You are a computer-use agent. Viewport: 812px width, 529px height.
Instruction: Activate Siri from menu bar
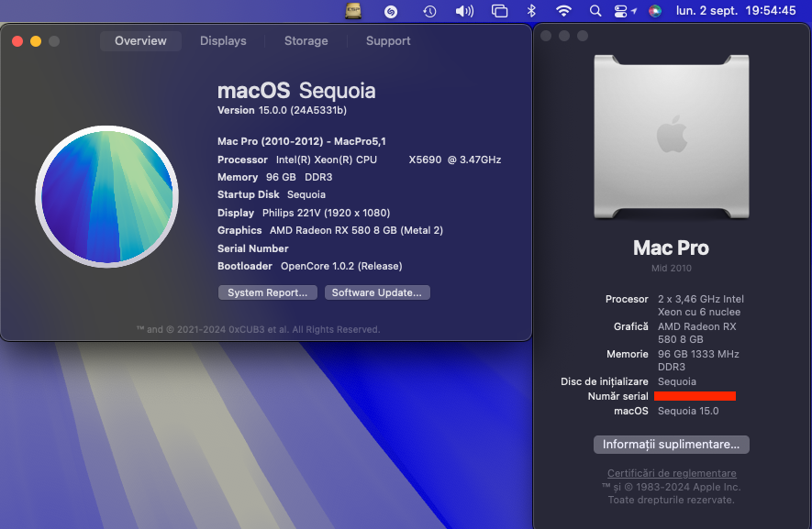click(x=655, y=11)
